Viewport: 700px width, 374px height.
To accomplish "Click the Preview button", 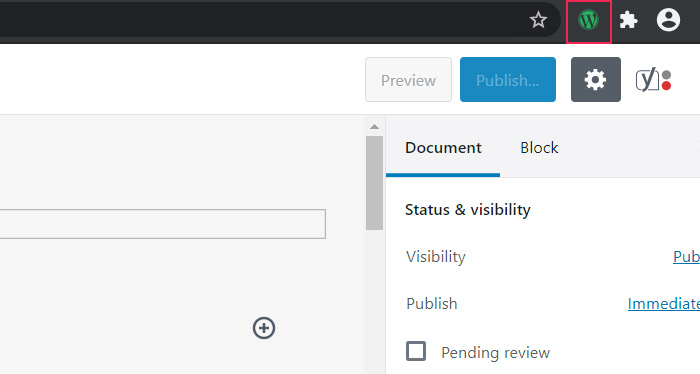I will tap(408, 79).
